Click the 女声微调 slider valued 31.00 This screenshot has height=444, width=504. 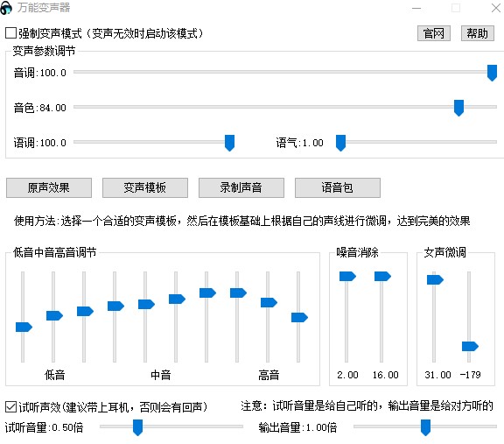tap(435, 279)
